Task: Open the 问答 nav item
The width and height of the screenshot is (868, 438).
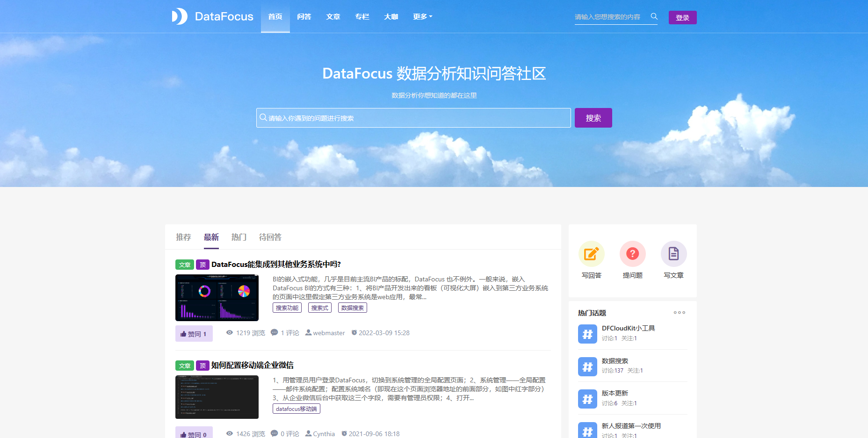Action: click(x=304, y=16)
